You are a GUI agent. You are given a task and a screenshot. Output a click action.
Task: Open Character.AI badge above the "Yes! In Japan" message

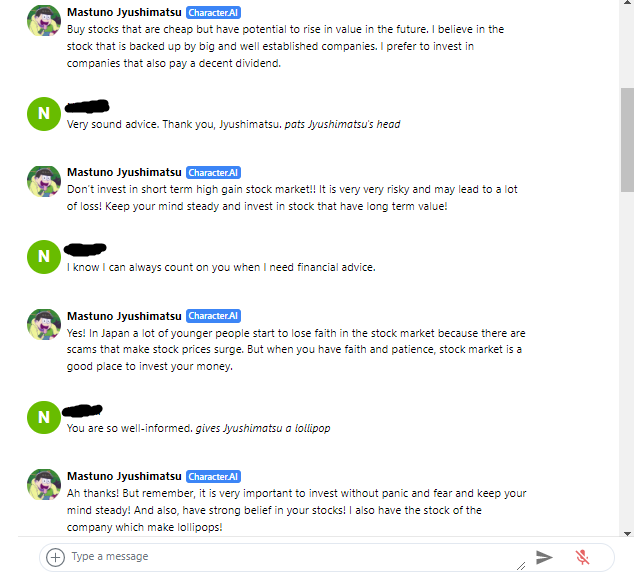[x=213, y=317]
